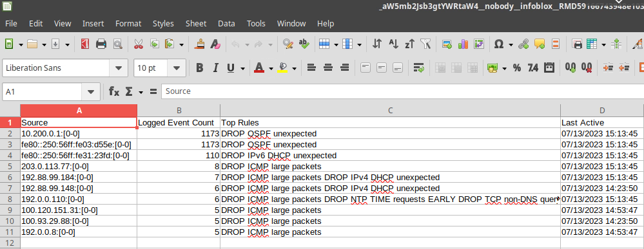Click the Export as PDF icon
The width and height of the screenshot is (644, 249).
coord(85,44)
